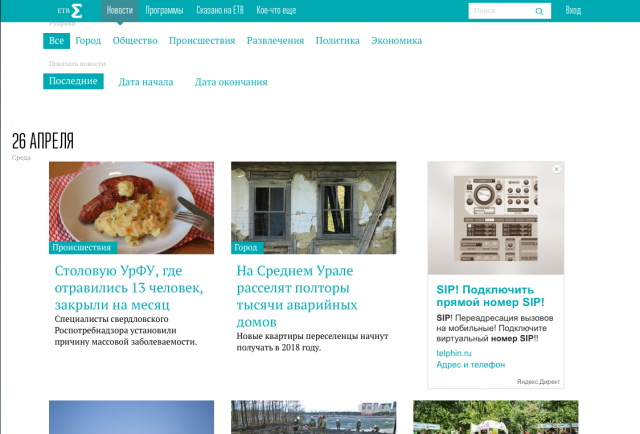Open Кое-что еще menu item

(x=276, y=11)
